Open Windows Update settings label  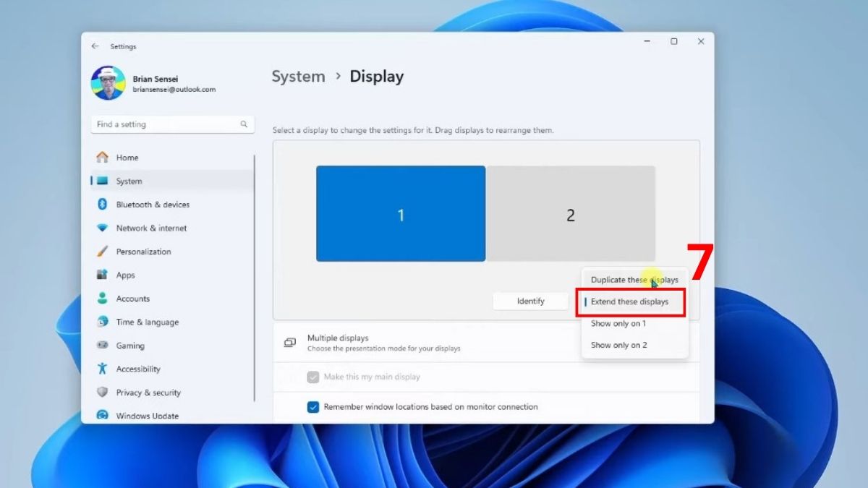tap(147, 416)
